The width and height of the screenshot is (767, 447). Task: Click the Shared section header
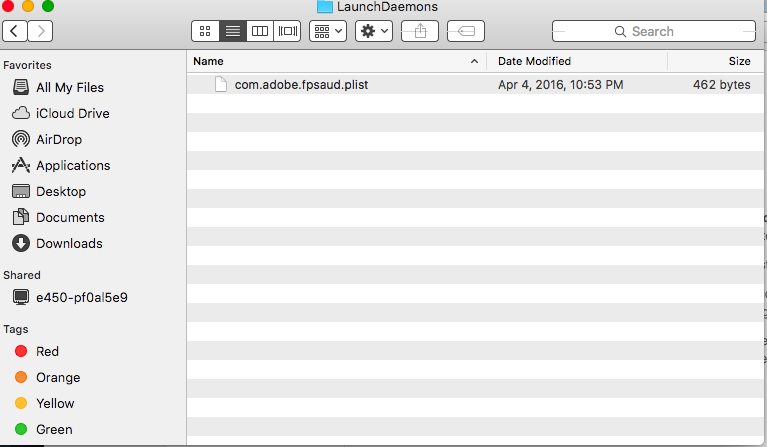point(22,275)
